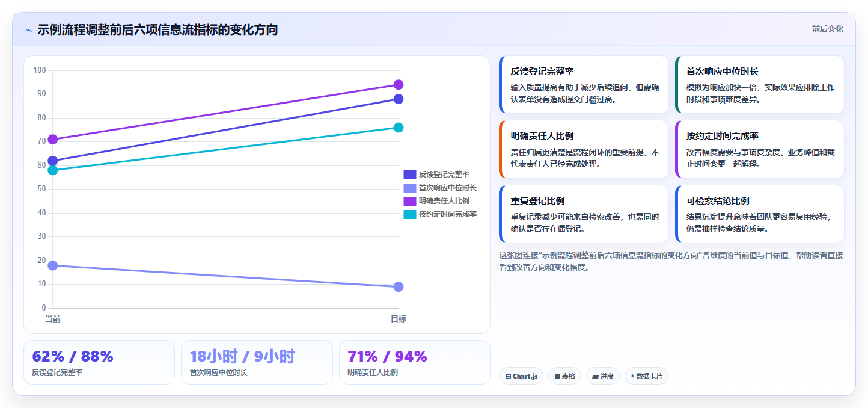Click the 明确责任人比例 legend label

tap(444, 201)
